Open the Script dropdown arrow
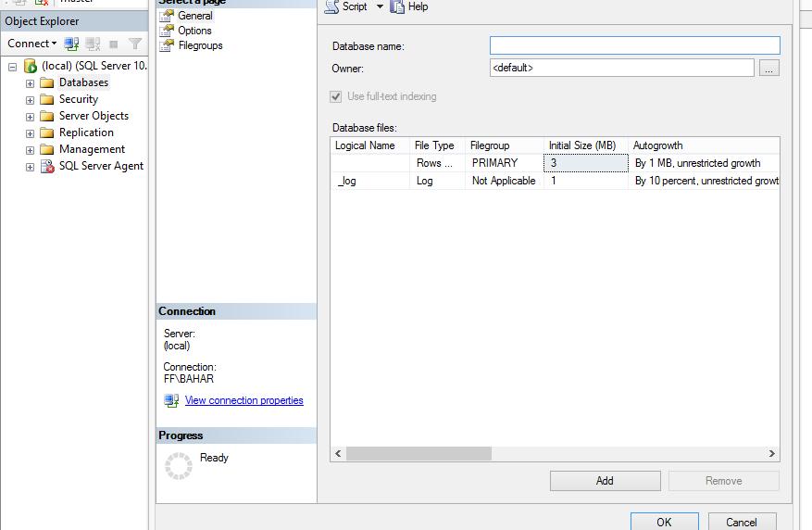This screenshot has height=530, width=812. point(380,6)
